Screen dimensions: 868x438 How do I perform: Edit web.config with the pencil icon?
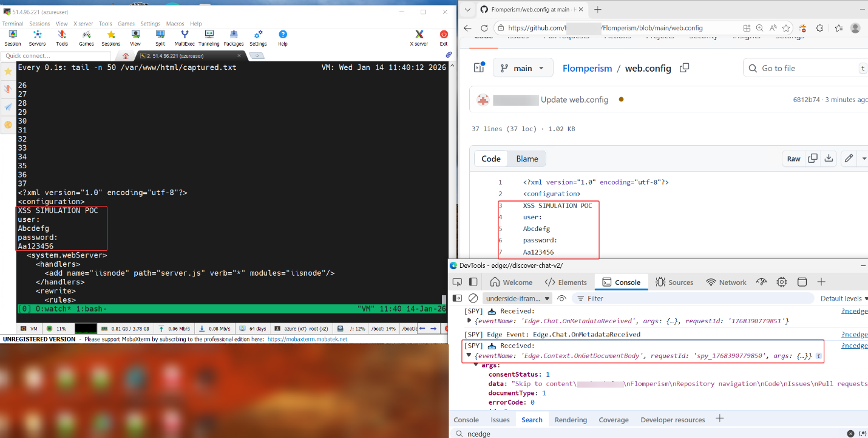848,159
